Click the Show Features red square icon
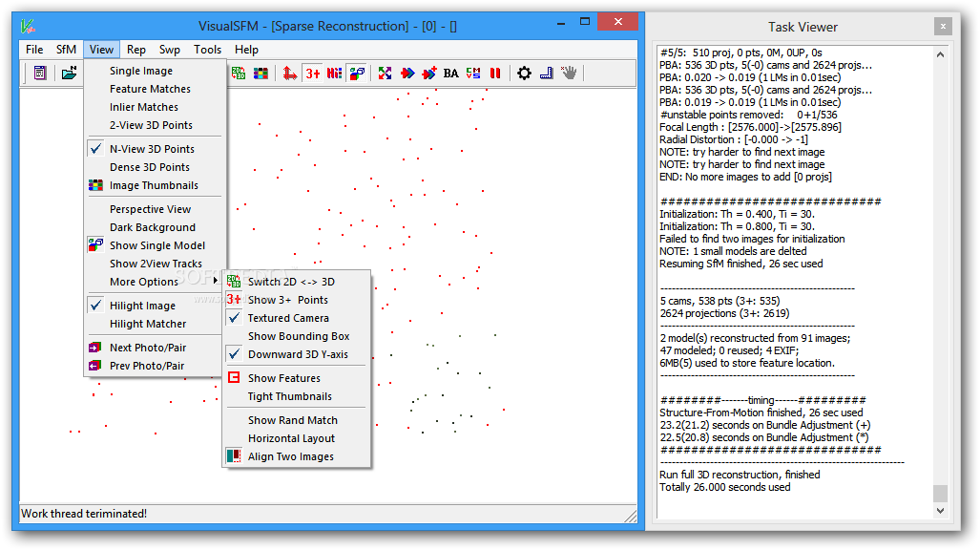The image size is (980, 550). click(x=234, y=377)
